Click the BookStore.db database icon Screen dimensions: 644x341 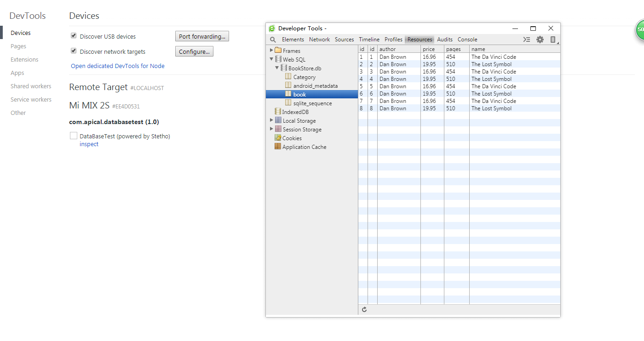[283, 68]
